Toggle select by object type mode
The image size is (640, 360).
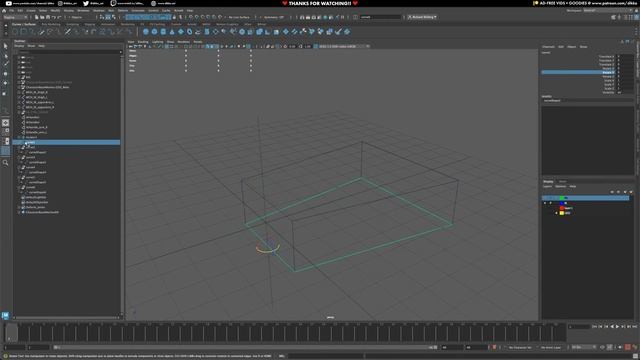pyautogui.click(x=108, y=17)
